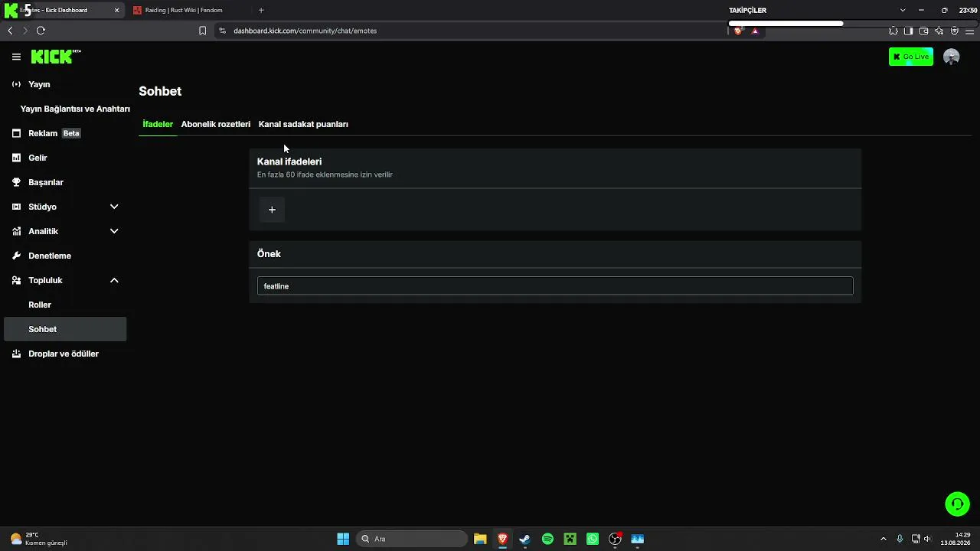Open the browser main menu icon
This screenshot has height=551, width=980.
point(970,31)
